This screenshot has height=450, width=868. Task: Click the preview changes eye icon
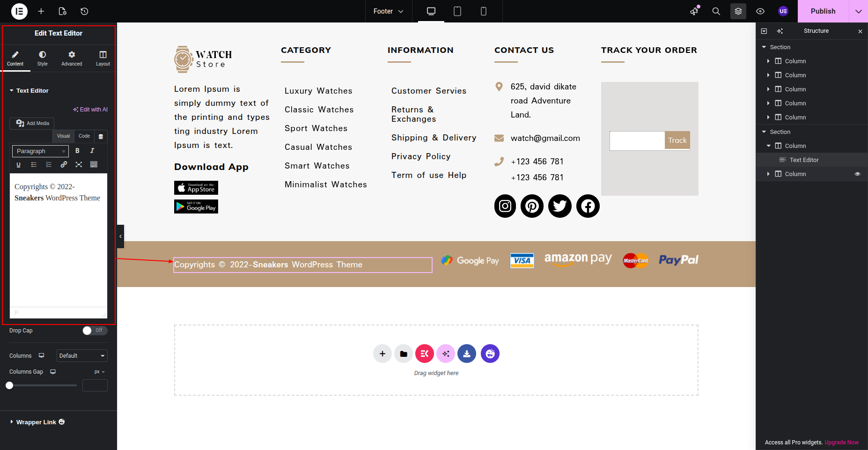(760, 11)
